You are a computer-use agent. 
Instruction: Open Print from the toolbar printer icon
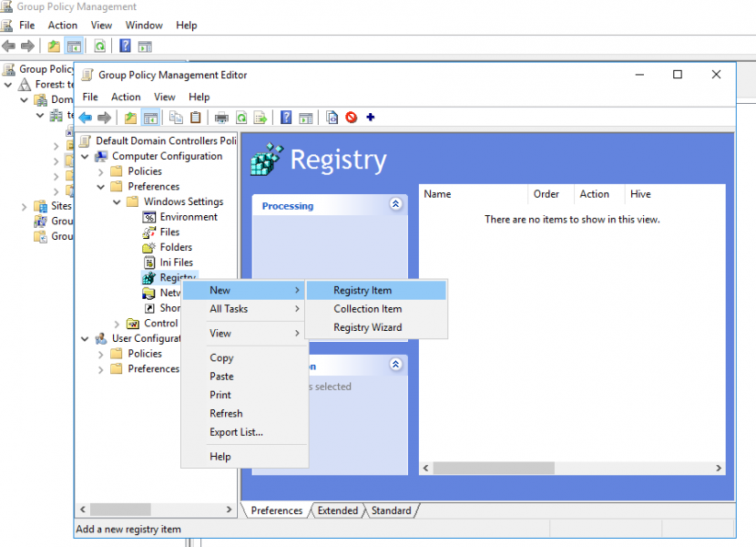point(222,117)
